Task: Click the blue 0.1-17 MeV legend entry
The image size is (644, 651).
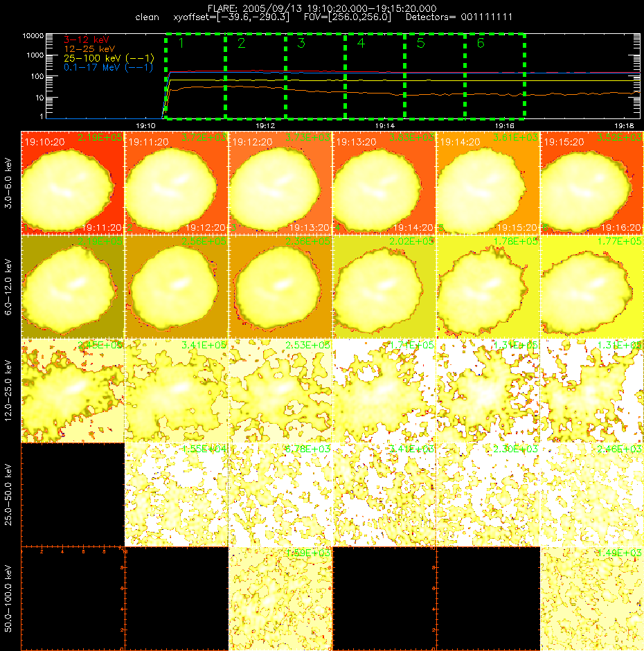Action: [x=108, y=67]
